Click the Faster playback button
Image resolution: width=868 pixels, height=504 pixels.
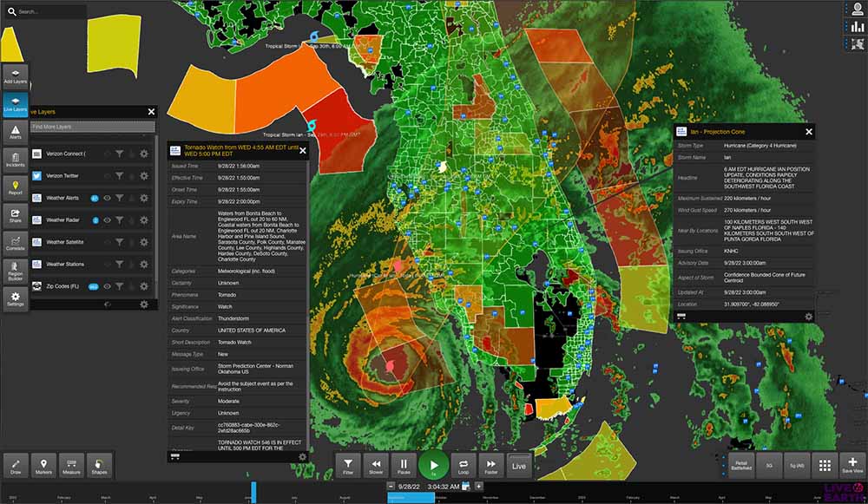coord(491,466)
